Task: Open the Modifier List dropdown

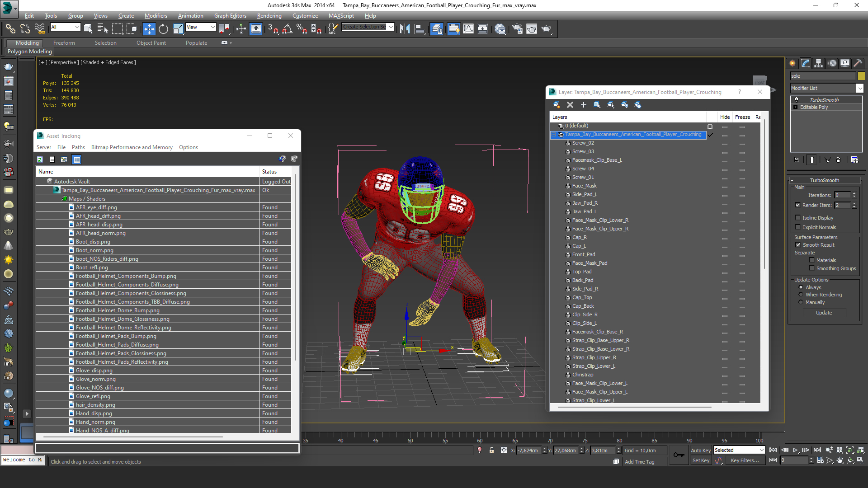Action: tap(859, 88)
